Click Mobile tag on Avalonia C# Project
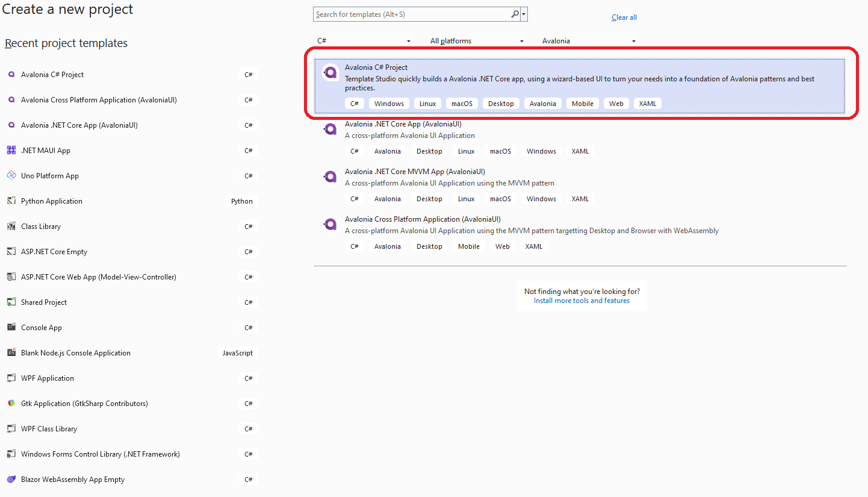Image resolution: width=868 pixels, height=497 pixels. coord(583,104)
